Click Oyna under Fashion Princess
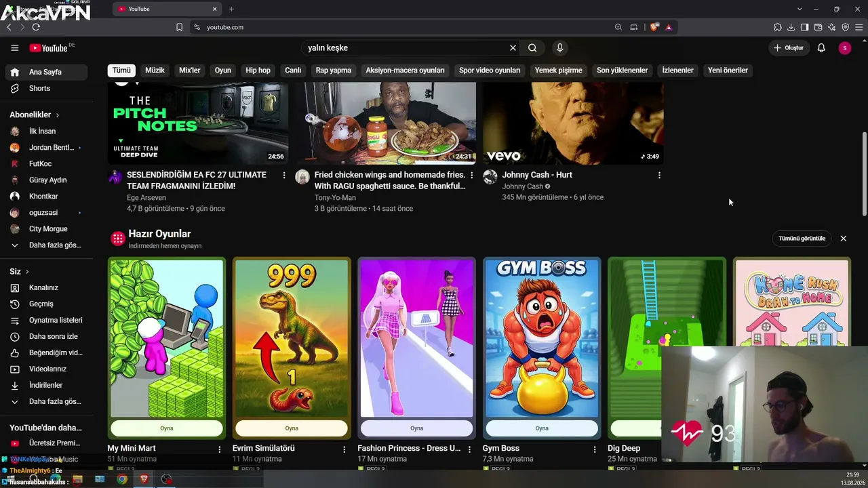Screen dimensions: 868x488 [416, 428]
